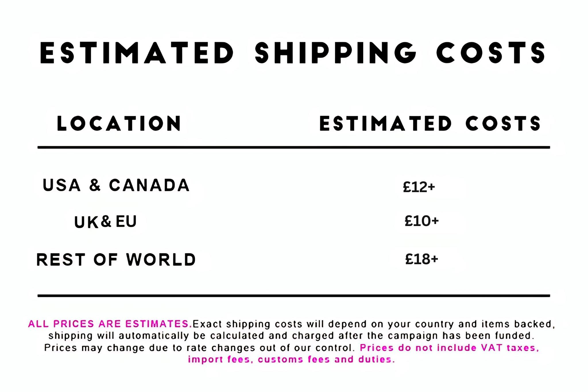This screenshot has width=588, height=392.
Task: Click the word SHIPPING in the main title
Action: click(x=335, y=53)
